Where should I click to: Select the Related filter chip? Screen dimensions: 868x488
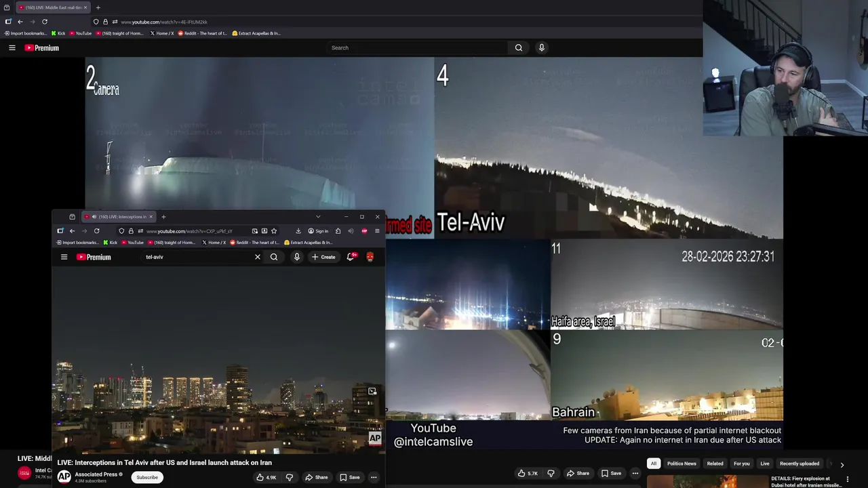click(715, 464)
